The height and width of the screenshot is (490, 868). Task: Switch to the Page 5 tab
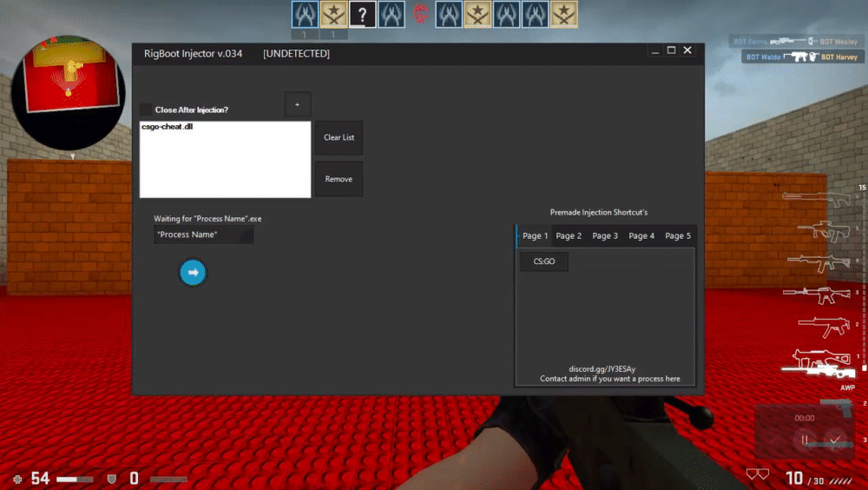point(678,235)
